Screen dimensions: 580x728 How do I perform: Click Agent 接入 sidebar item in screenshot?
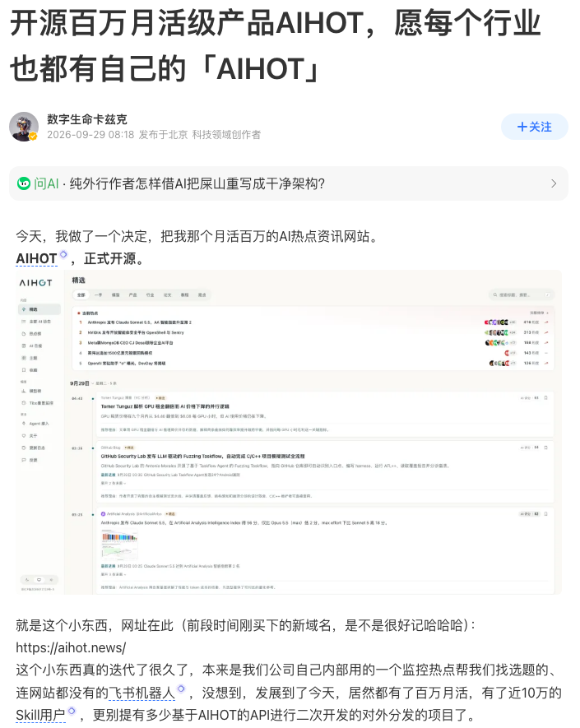tap(39, 424)
